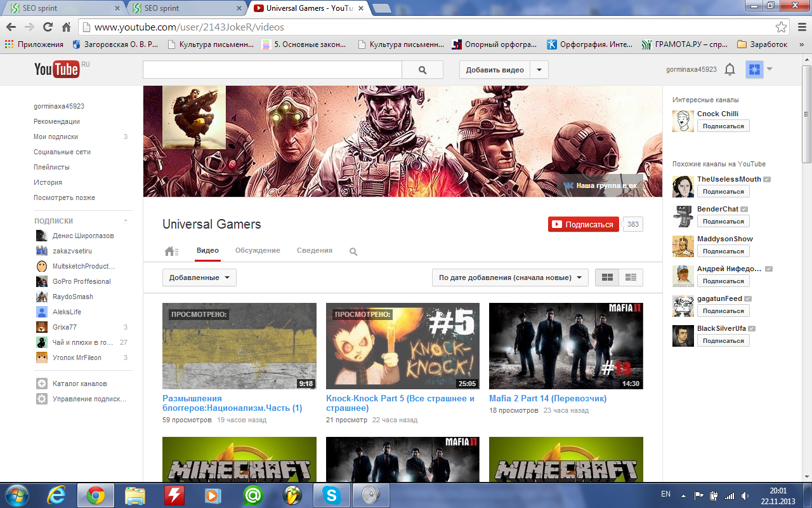Switch to second SEO sprint browser tab
Image resolution: width=812 pixels, height=508 pixels.
point(186,8)
